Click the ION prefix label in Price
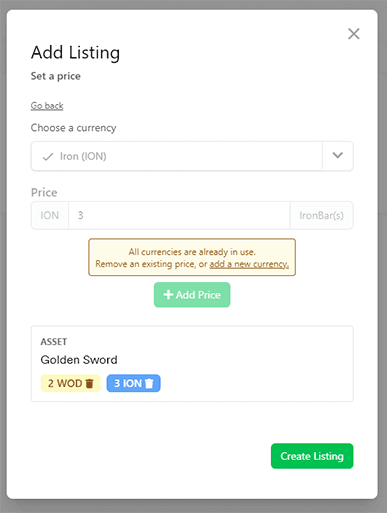This screenshot has height=513, width=387. tap(50, 215)
